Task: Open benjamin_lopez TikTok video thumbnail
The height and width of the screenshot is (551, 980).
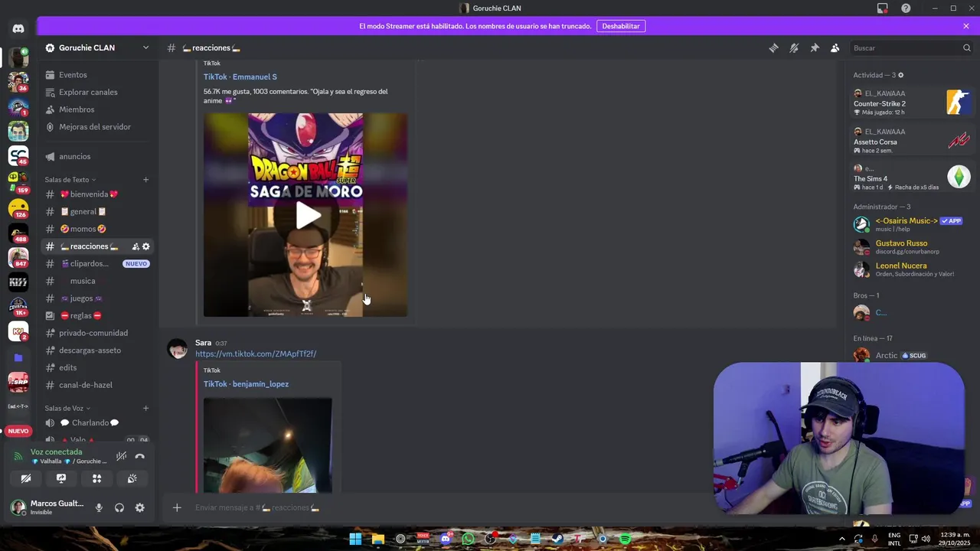Action: (x=267, y=445)
